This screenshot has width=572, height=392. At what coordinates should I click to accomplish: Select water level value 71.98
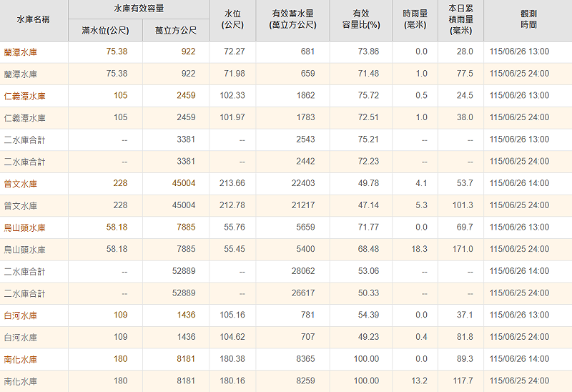pyautogui.click(x=235, y=74)
